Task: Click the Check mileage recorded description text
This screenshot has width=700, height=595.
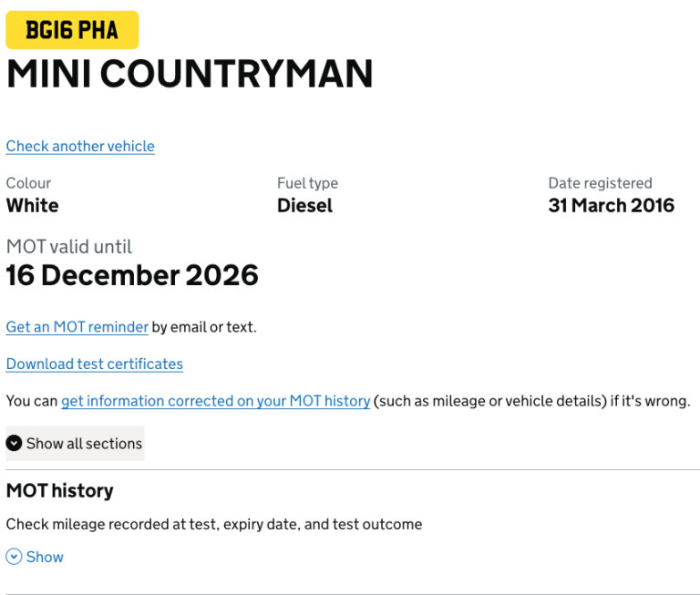Action: coord(214,524)
